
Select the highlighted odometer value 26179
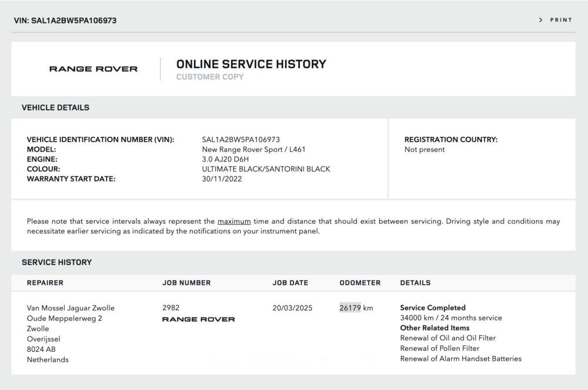tap(350, 308)
